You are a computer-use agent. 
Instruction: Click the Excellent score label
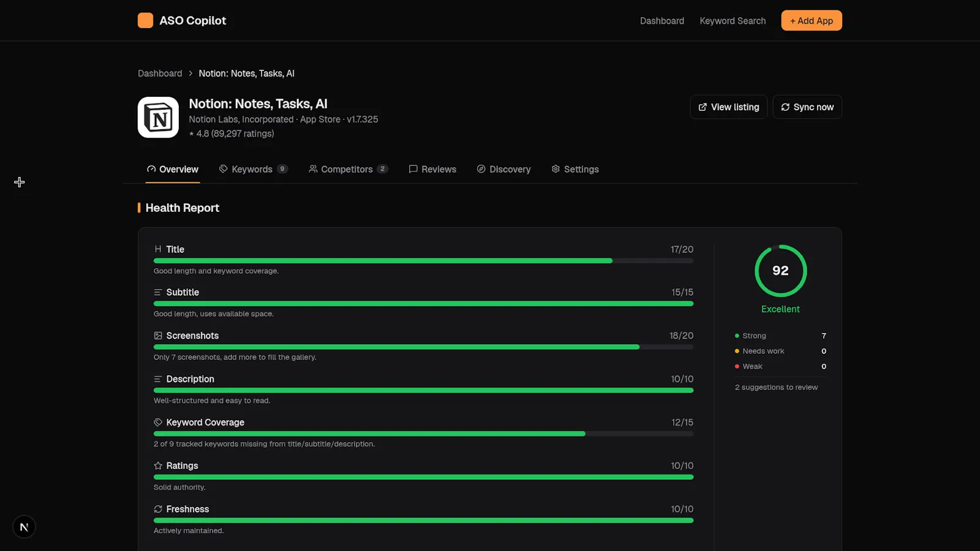click(780, 309)
